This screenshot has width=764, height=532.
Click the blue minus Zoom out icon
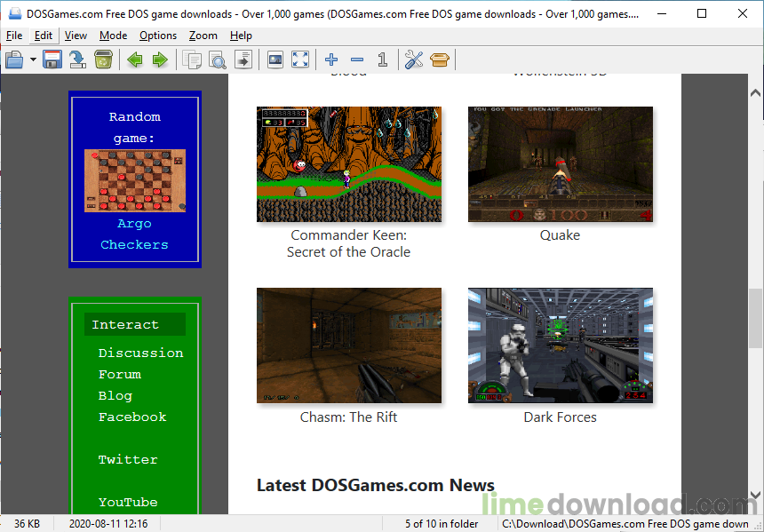(x=357, y=60)
